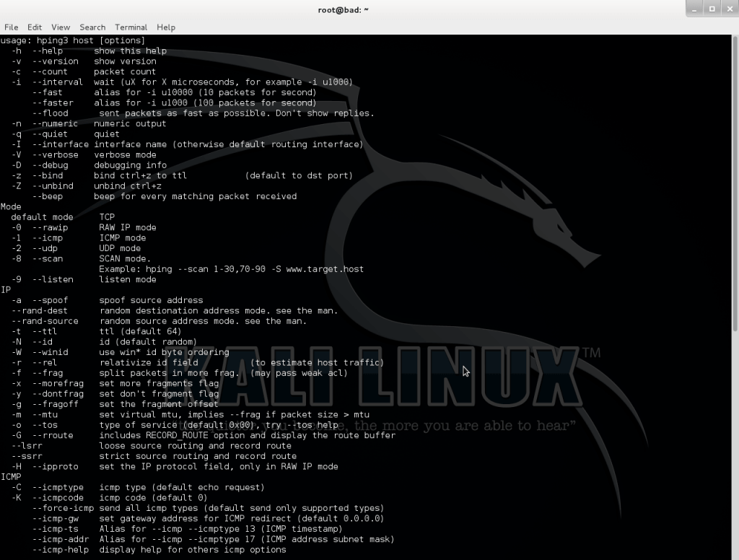Click the '--mtu' option text
This screenshot has width=739, height=560.
point(45,414)
